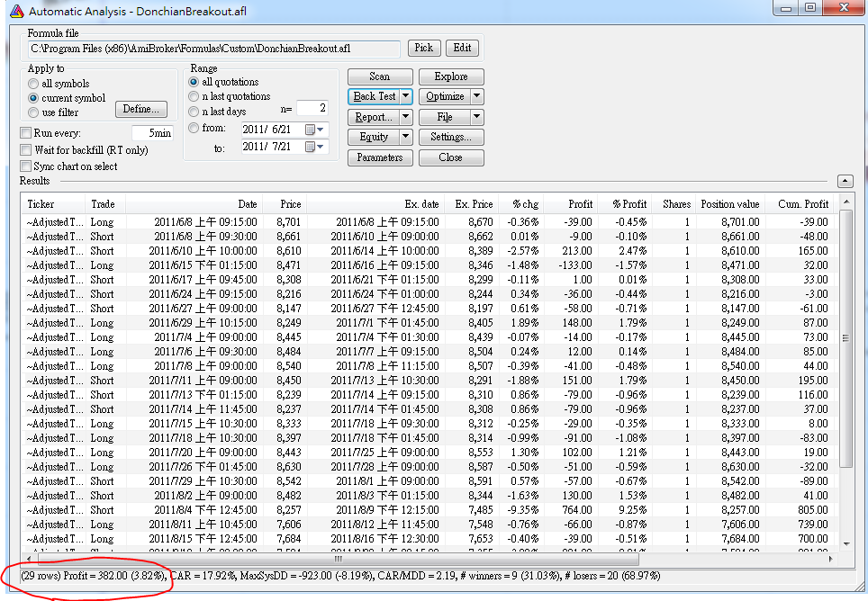Click the horizontal scroll left arrow
The image size is (868, 601).
[x=29, y=559]
